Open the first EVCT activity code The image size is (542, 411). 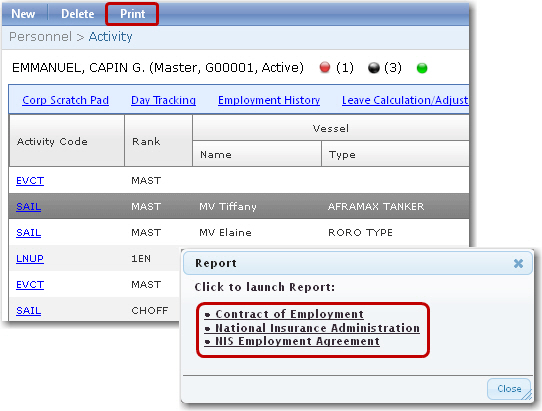click(x=30, y=180)
